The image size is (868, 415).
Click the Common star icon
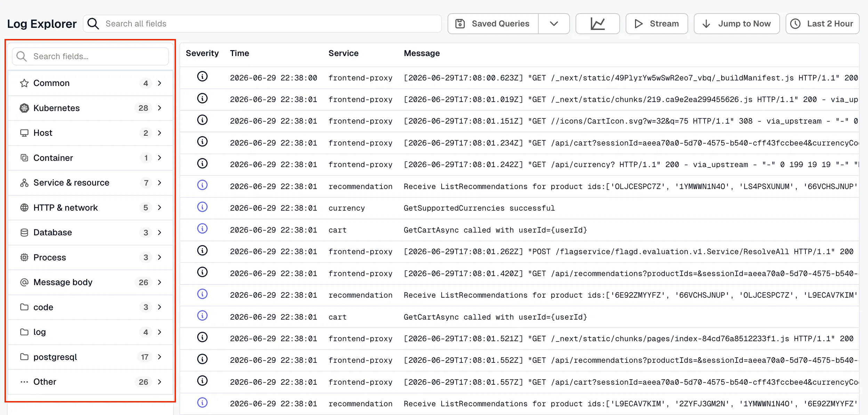click(x=24, y=83)
